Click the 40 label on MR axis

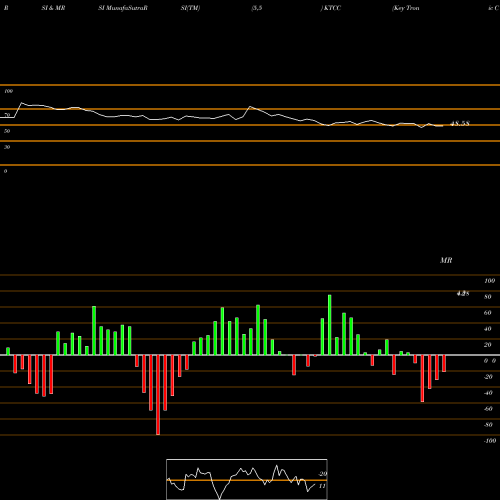(x=488, y=329)
